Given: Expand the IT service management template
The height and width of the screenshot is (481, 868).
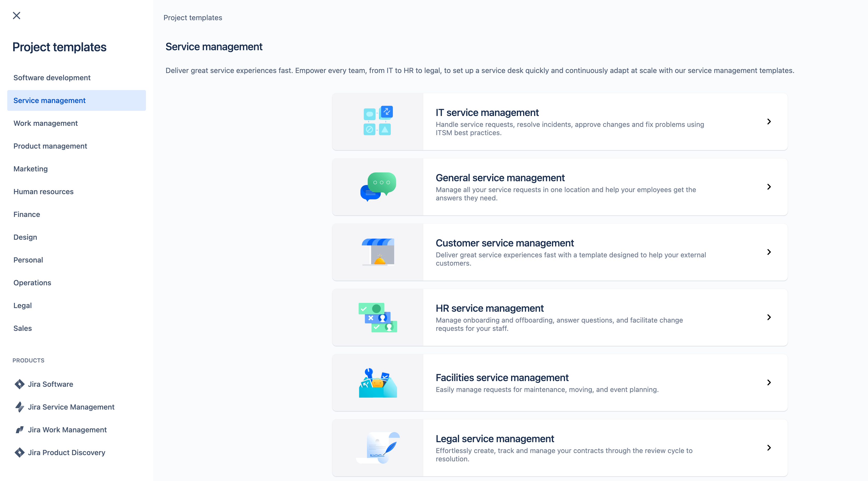Looking at the screenshot, I should [769, 121].
